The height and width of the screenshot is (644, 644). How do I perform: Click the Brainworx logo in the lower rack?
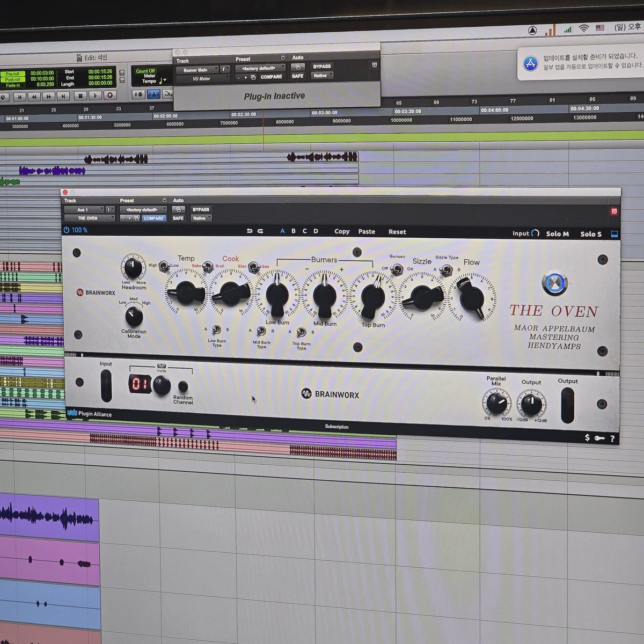[x=330, y=394]
